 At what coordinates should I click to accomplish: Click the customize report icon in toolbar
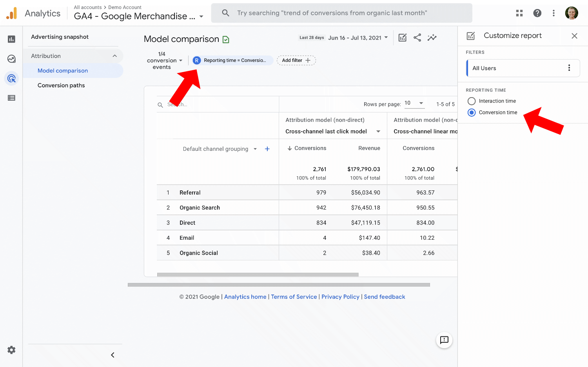point(403,38)
